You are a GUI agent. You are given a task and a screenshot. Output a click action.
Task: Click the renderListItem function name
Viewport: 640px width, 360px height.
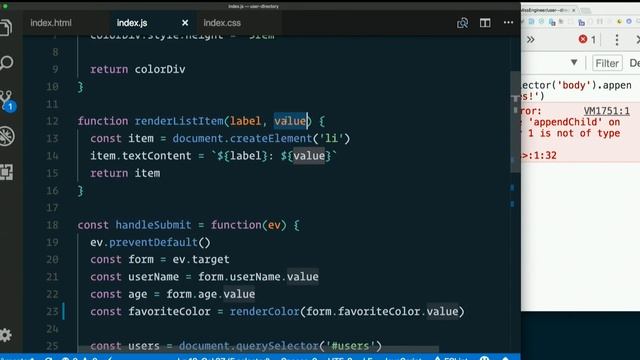coord(179,121)
